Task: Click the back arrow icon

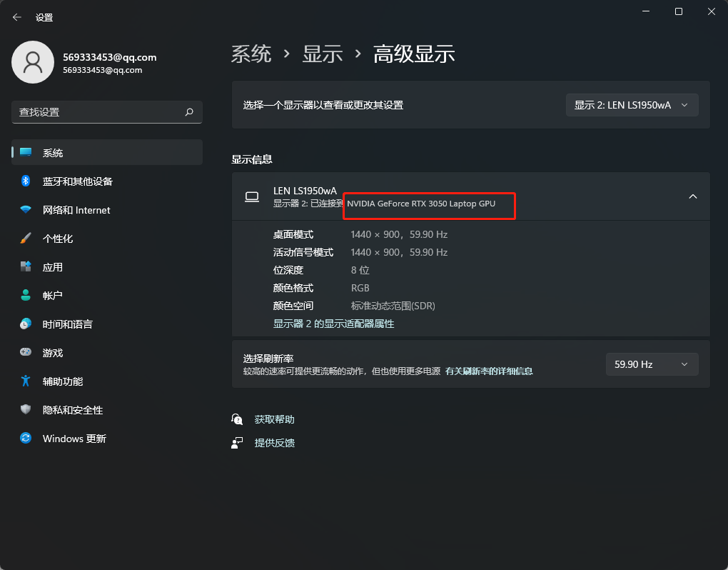Action: 17,17
